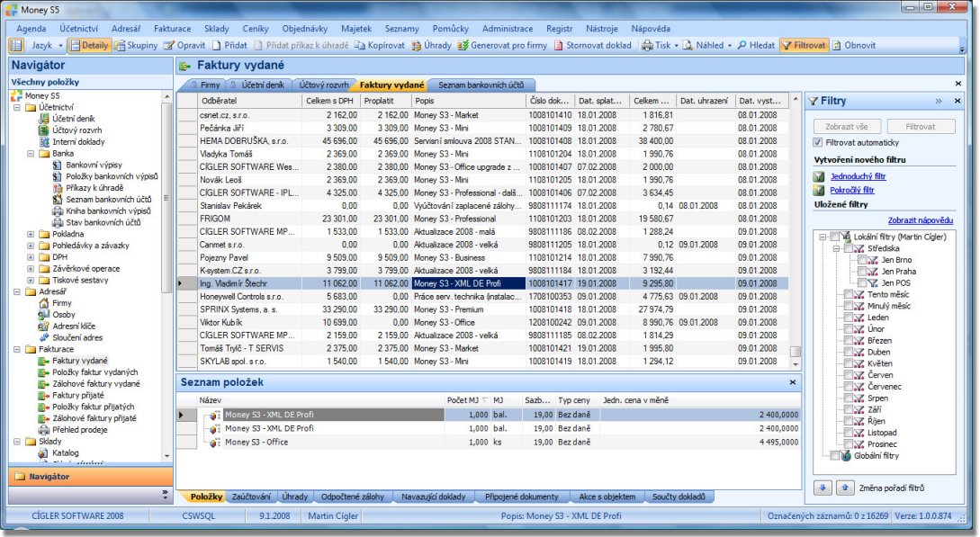Toggle Filtrovat automaticky checkbox
The height and width of the screenshot is (537, 980).
coord(817,142)
